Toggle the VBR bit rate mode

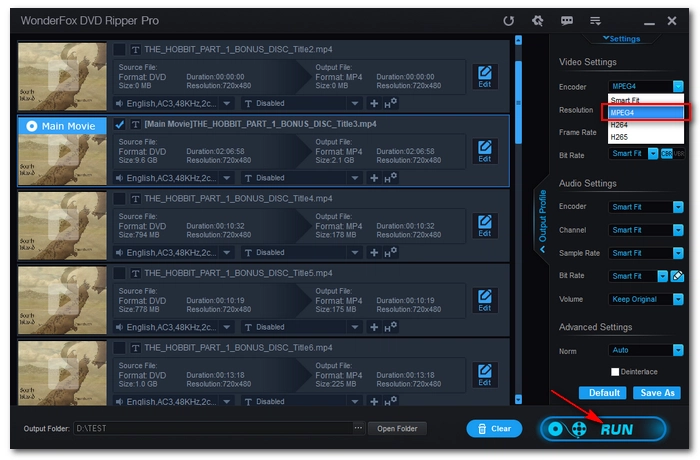(x=679, y=154)
